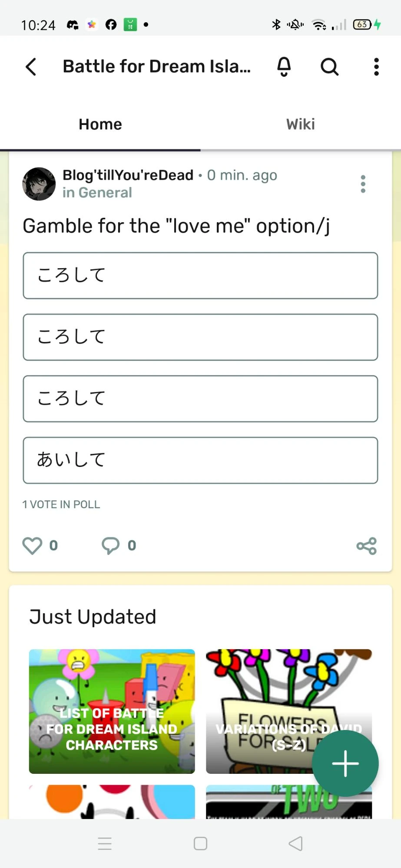The image size is (401, 868).
Task: Check the battery level indicator
Action: tap(362, 25)
